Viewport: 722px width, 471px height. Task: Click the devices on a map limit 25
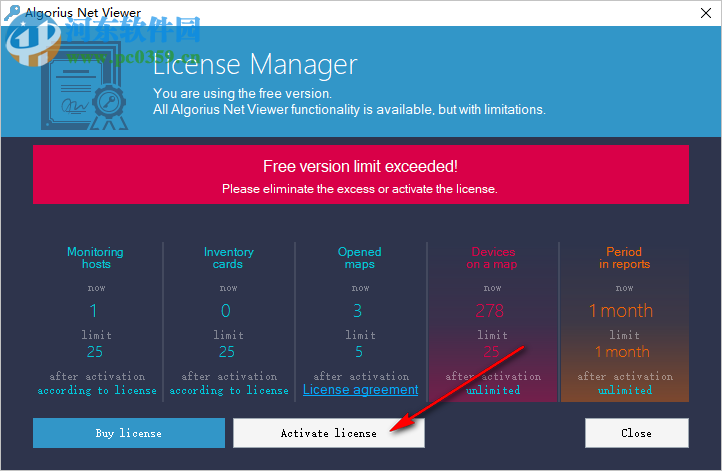(491, 352)
